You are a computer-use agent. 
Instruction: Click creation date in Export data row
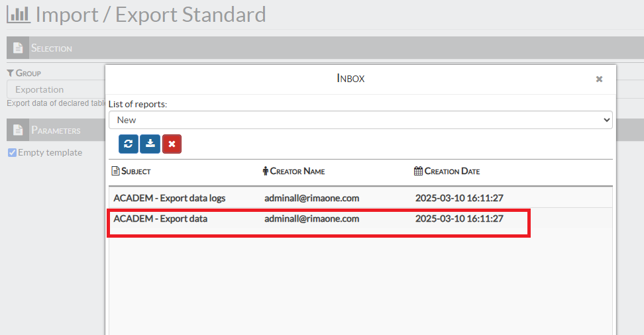pos(459,218)
